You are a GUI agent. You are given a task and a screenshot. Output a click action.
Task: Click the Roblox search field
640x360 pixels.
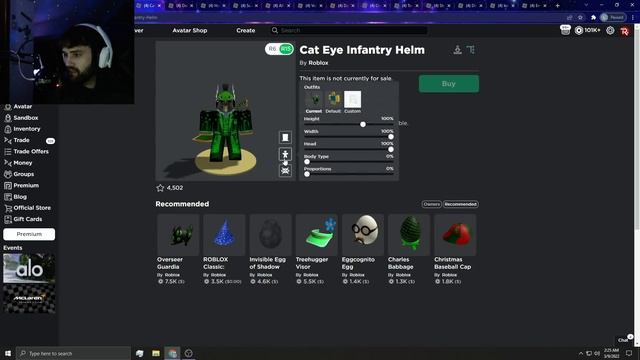pyautogui.click(x=349, y=30)
